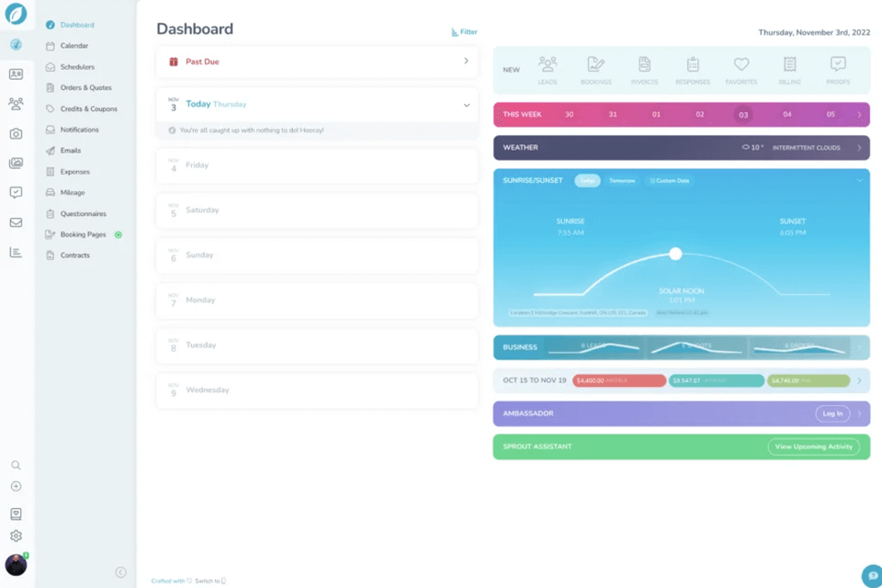
Task: Open the Saturday Nov 5 row
Action: 317,210
